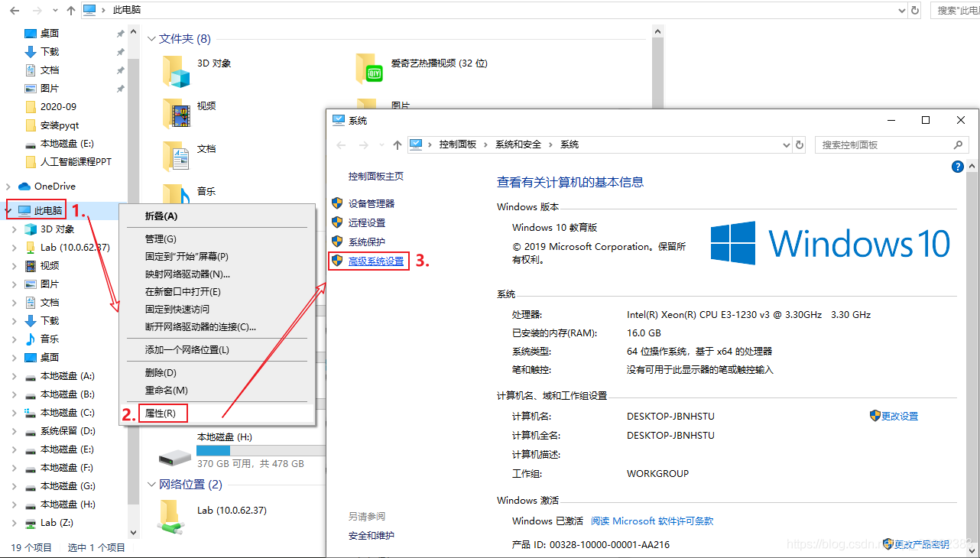980x558 pixels.
Task: Select Lab (Z:) network drive in sidebar
Action: (x=58, y=523)
